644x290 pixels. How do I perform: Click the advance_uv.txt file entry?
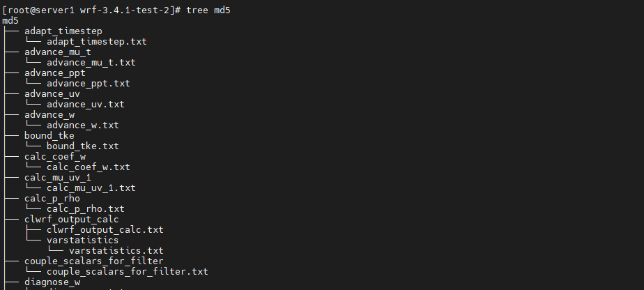click(86, 105)
